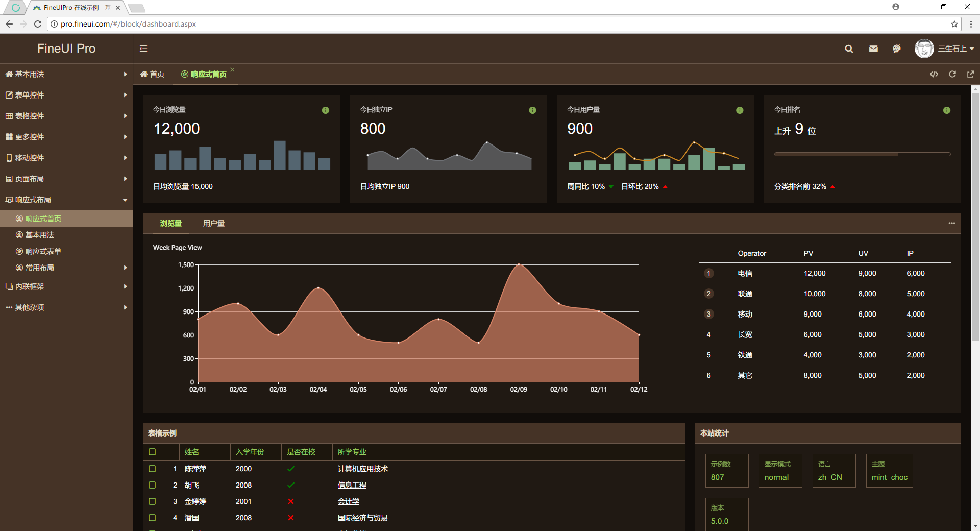Image resolution: width=980 pixels, height=531 pixels.
Task: Click info icon on 今日用户量 card
Action: pos(740,110)
